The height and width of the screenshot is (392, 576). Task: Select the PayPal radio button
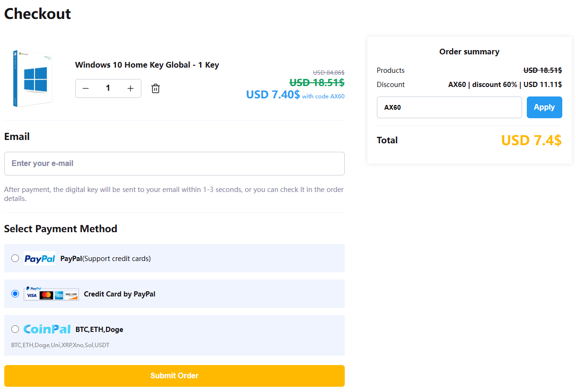pos(15,258)
